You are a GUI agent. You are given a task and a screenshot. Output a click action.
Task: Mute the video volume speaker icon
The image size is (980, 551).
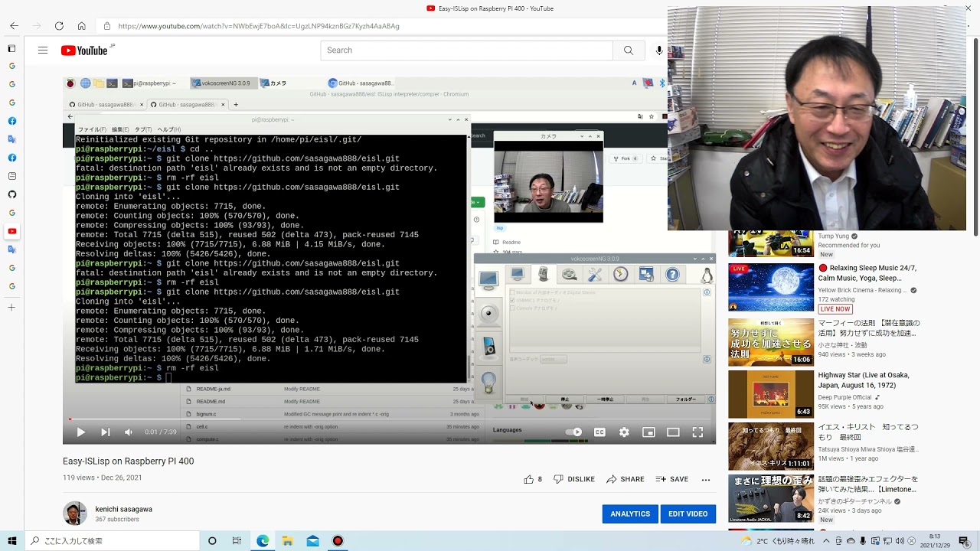click(x=129, y=432)
